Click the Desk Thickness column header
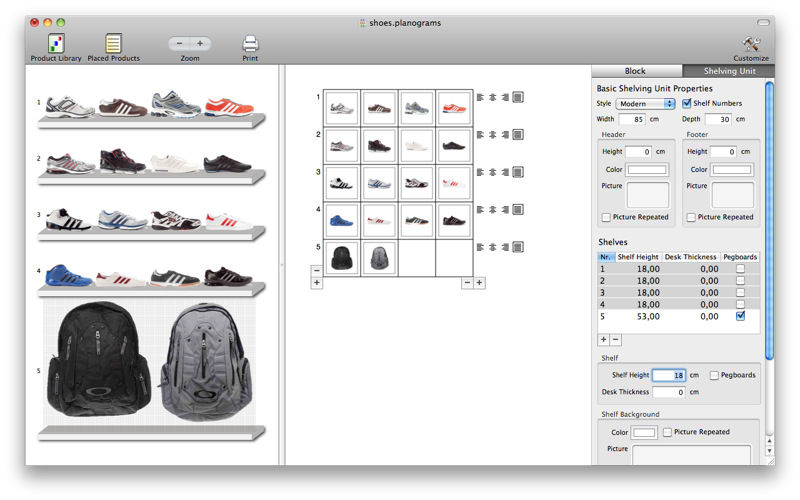800x500 pixels. pos(690,257)
